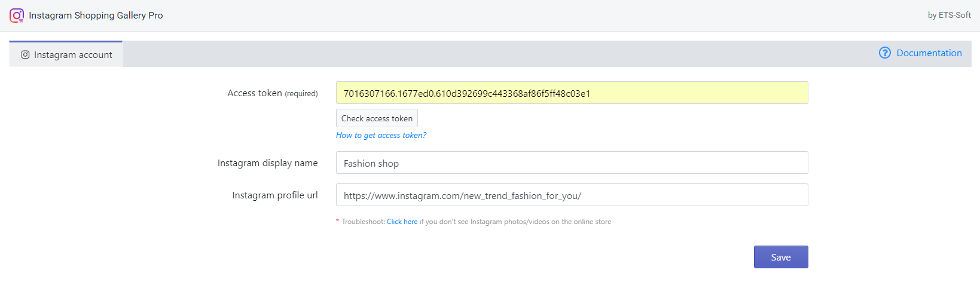Viewport: 980px width, 291px height.
Task: Click the Troubleshoot note text
Action: (x=477, y=222)
